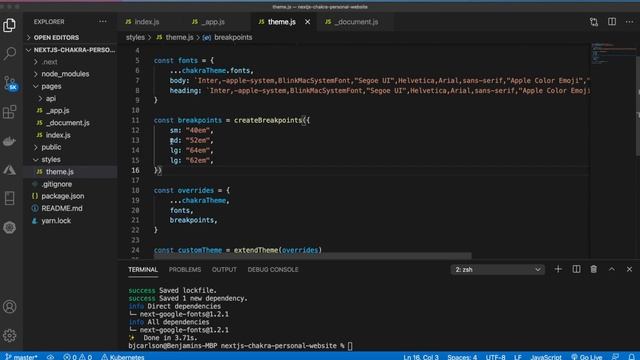Switch to the _app.js tab
This screenshot has height=360, width=640.
[x=209, y=22]
